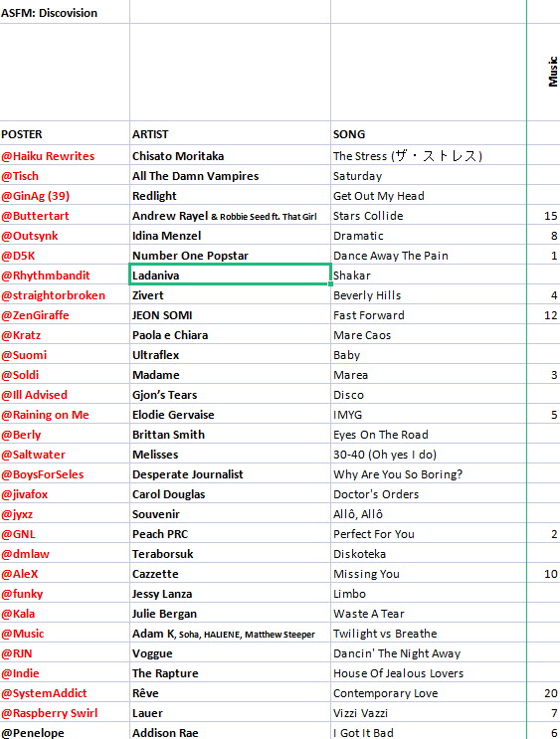Click the 'Dramatic' song cell
560x739 pixels.
click(429, 235)
